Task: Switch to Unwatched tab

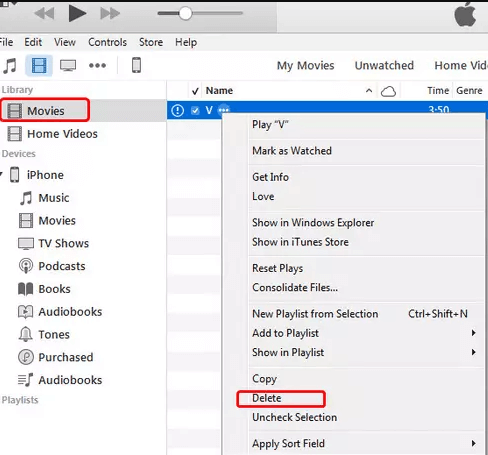Action: (x=384, y=65)
